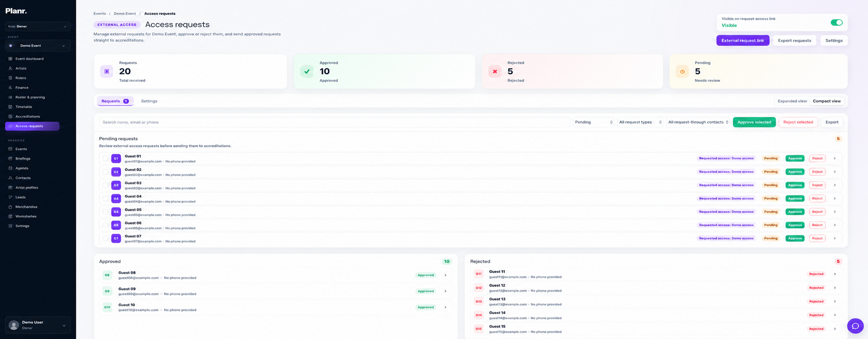Focus the search name, email or phone field
The width and height of the screenshot is (868, 339).
[x=334, y=122]
